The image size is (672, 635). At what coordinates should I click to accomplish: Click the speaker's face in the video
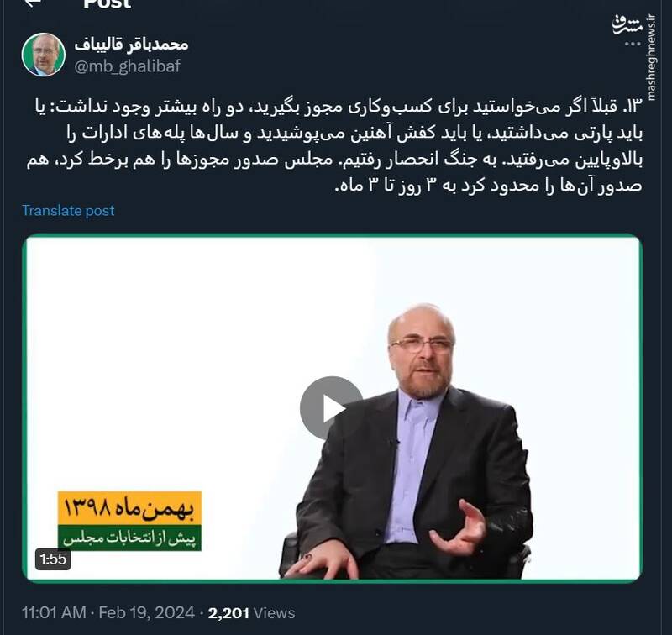pos(423,351)
